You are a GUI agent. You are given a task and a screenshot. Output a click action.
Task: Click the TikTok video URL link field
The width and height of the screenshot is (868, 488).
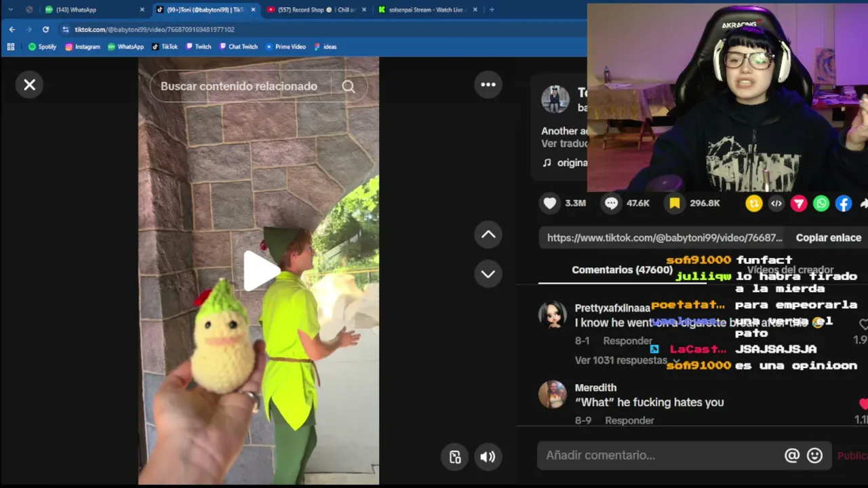click(665, 238)
